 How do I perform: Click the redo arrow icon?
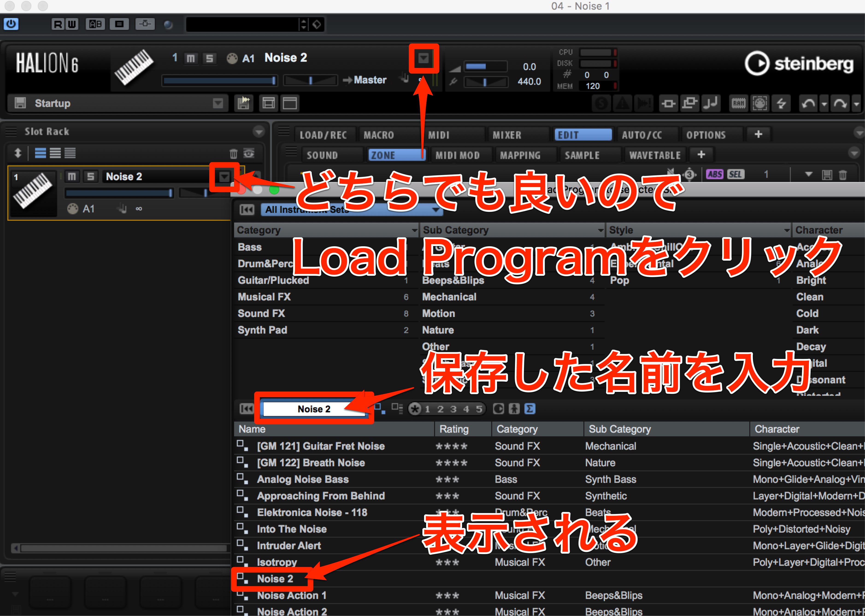(840, 103)
